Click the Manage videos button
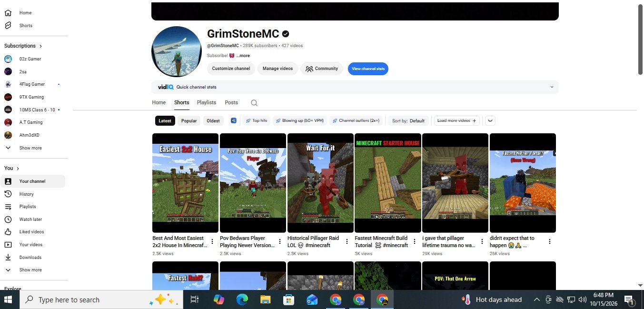 278,69
